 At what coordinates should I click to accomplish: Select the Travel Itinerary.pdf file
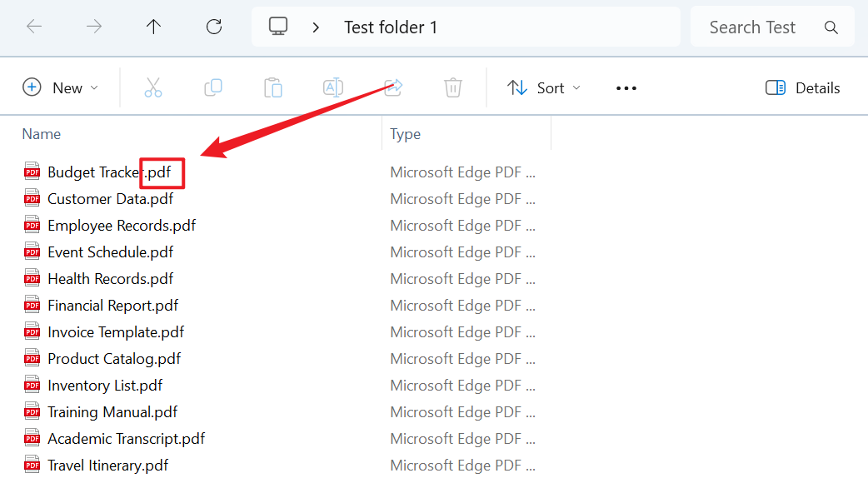pyautogui.click(x=107, y=466)
